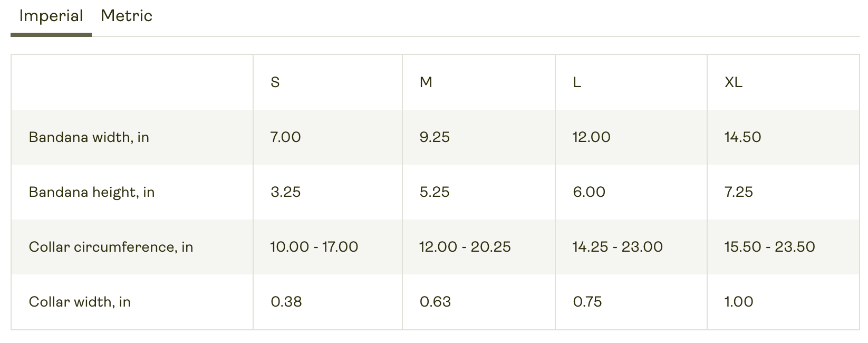This screenshot has width=868, height=343.
Task: Click the S size column header
Action: tap(275, 82)
